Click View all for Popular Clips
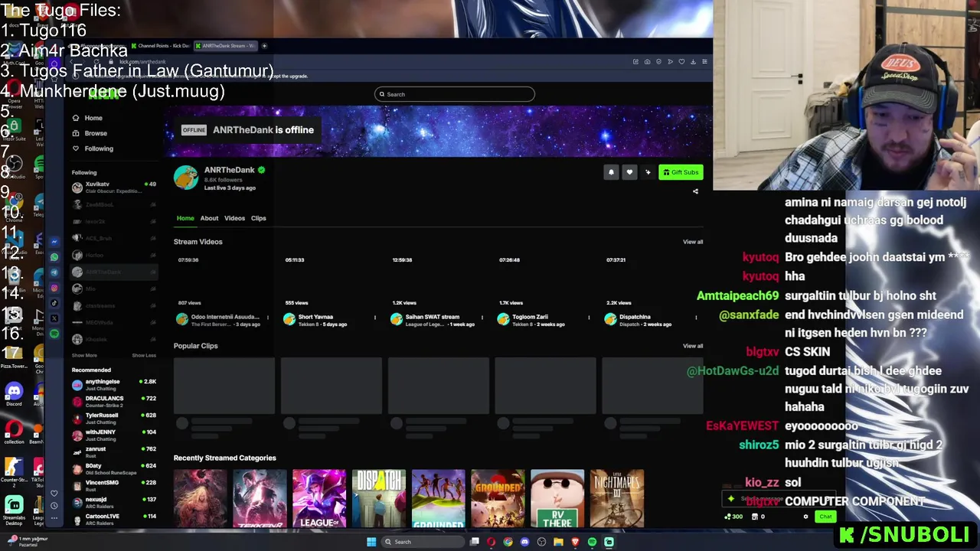Viewport: 980px width, 551px height. pyautogui.click(x=693, y=346)
